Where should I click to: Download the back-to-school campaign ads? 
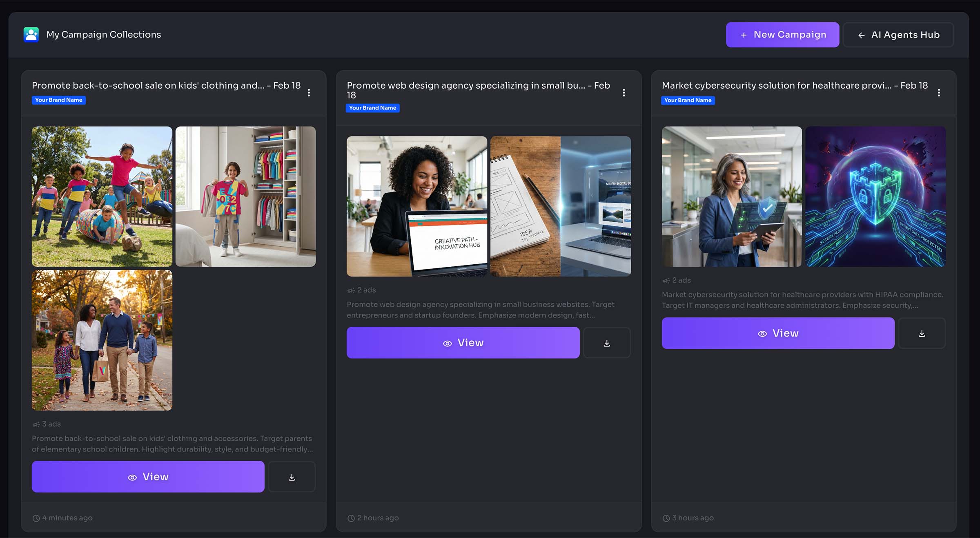coord(292,477)
